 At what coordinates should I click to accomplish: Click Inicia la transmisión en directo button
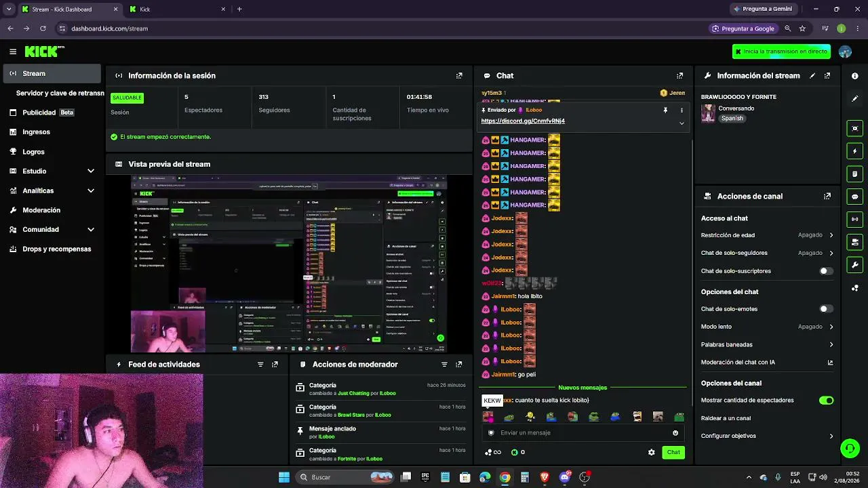point(781,52)
